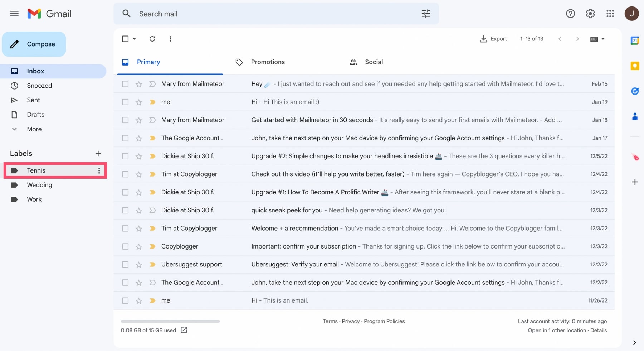
Task: Go to newer page arrow
Action: coord(560,39)
